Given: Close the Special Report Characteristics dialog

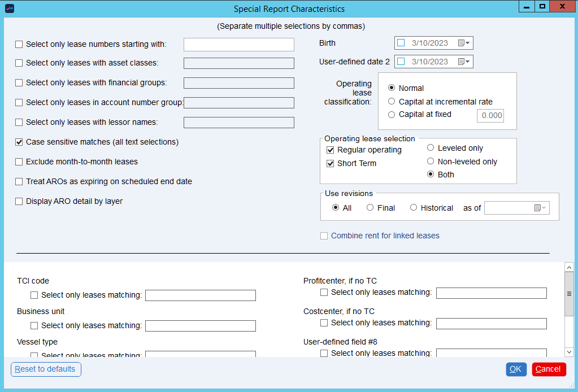Looking at the screenshot, I should [563, 7].
